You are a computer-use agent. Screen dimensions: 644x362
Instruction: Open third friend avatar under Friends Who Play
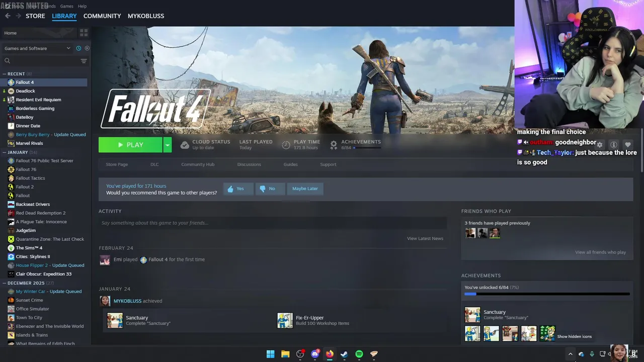495,233
